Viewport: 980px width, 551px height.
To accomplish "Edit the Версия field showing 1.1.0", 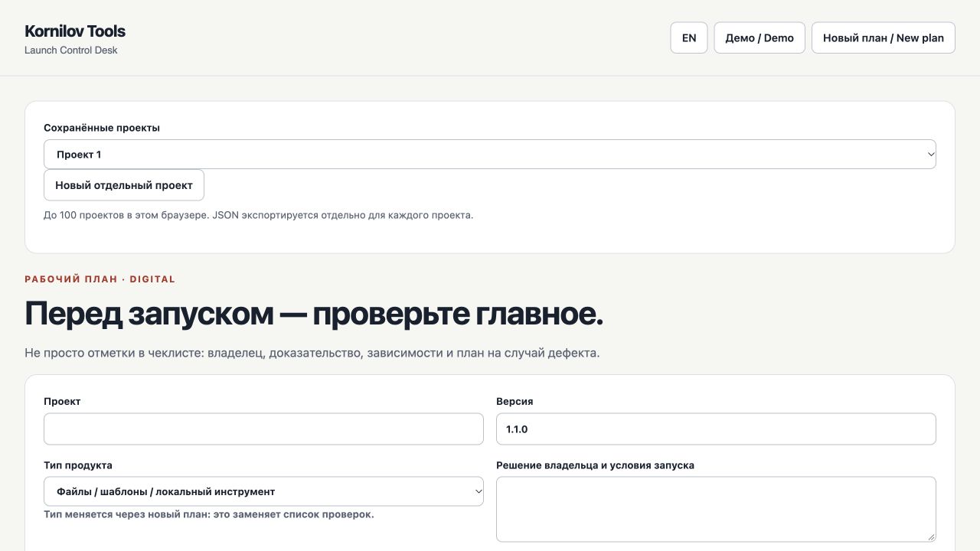I will click(x=716, y=429).
